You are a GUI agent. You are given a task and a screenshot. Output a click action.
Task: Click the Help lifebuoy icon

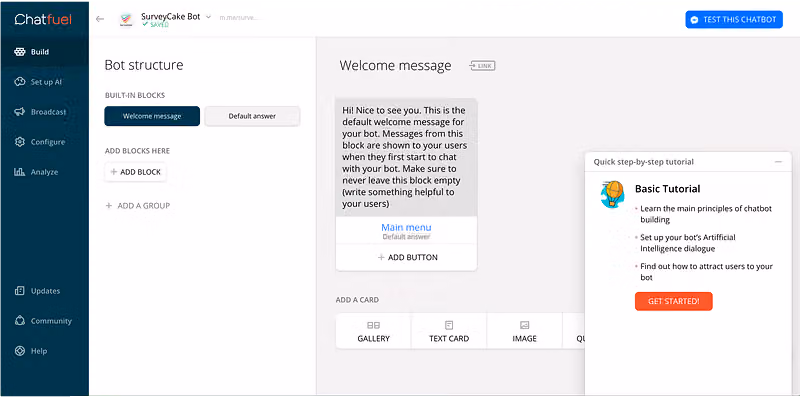pos(19,351)
